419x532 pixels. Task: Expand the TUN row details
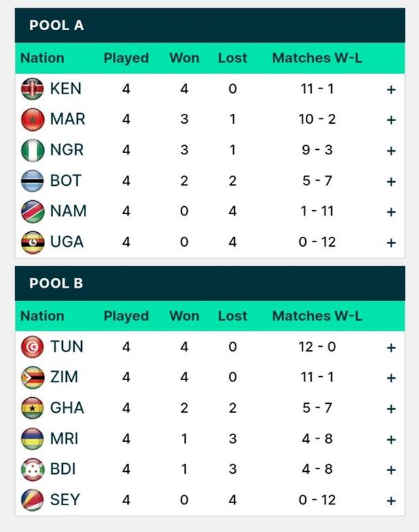[391, 347]
